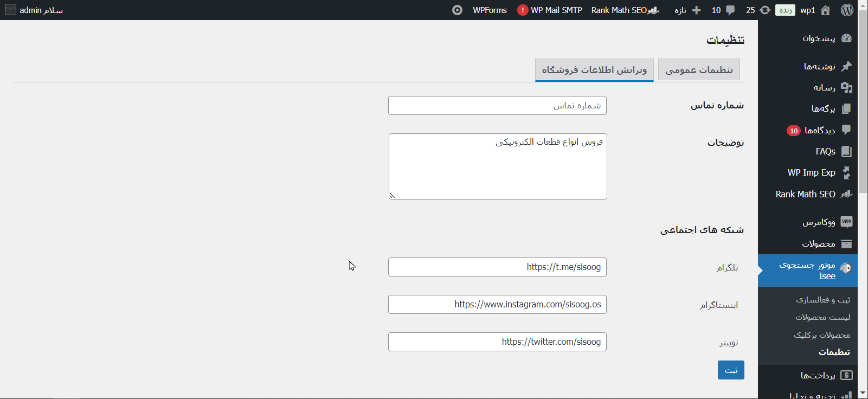Click the comment icon for دیدگاه‌ها
868x399 pixels.
pyautogui.click(x=846, y=130)
